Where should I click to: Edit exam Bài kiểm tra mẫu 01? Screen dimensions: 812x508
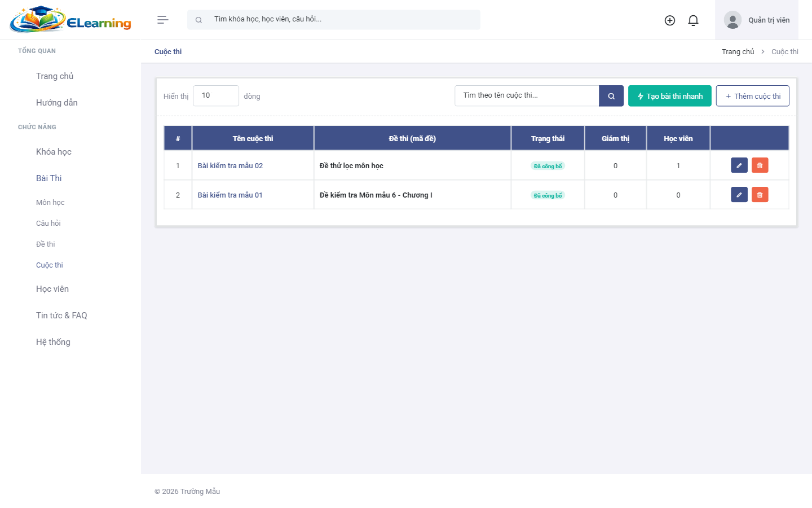pyautogui.click(x=739, y=195)
